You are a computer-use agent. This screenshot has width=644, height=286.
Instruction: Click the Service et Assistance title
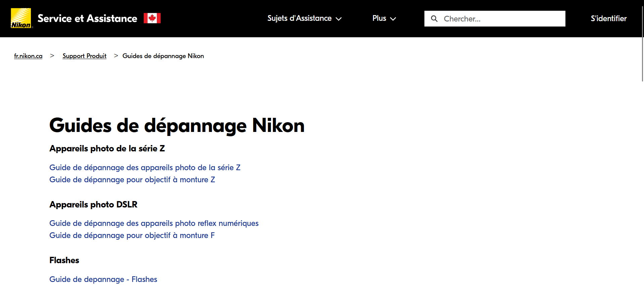tap(87, 18)
